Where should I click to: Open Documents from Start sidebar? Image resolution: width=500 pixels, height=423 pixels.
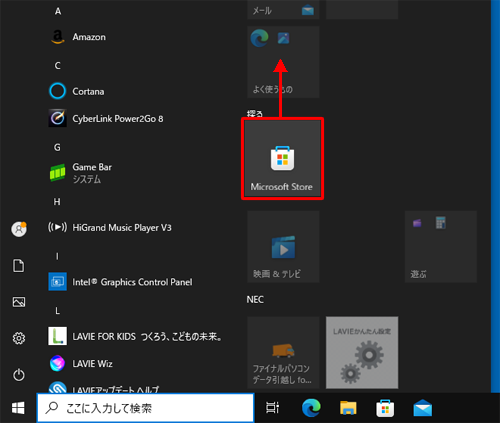[x=19, y=266]
